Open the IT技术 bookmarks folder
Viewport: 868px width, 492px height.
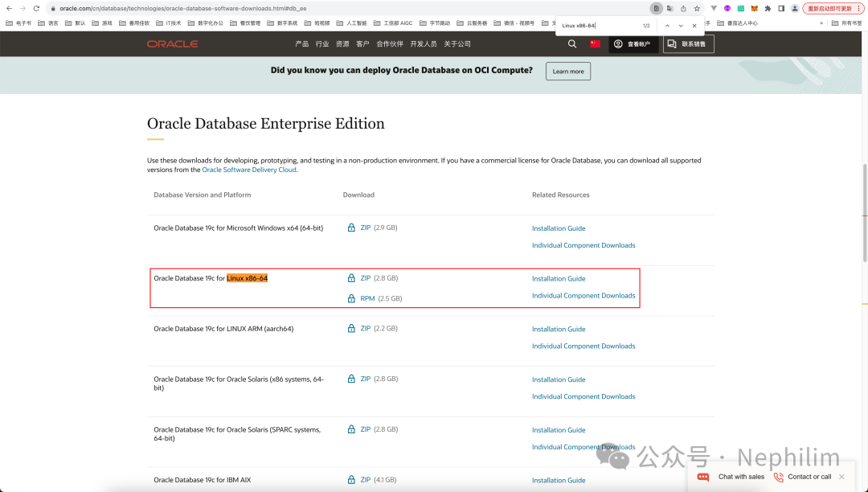tap(169, 23)
